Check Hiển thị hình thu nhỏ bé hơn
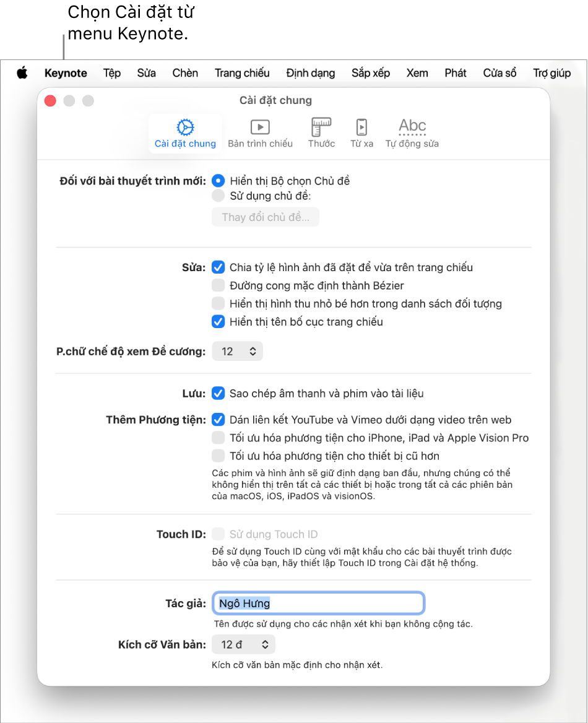 coord(218,303)
